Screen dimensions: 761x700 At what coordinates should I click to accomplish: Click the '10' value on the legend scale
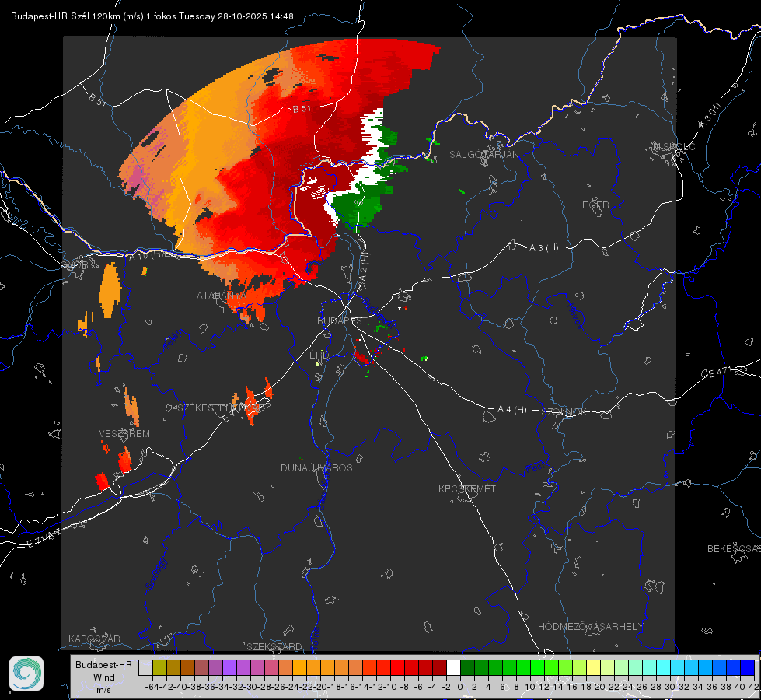[530, 687]
